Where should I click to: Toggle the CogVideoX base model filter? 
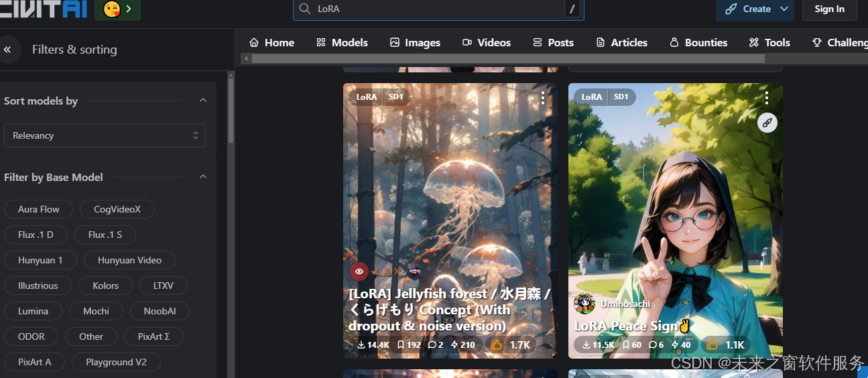(x=117, y=209)
